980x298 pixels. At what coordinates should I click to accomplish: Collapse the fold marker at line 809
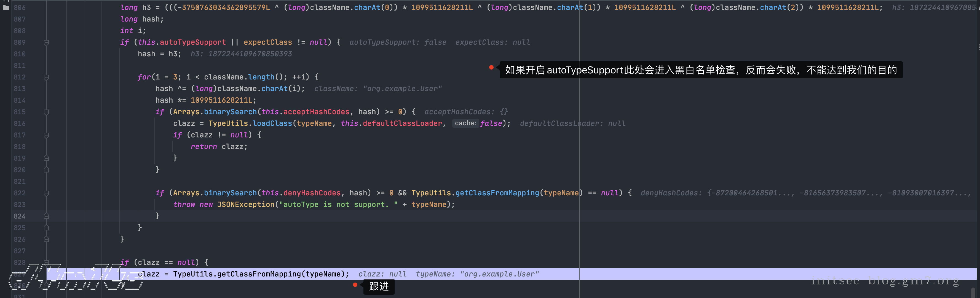coord(46,42)
